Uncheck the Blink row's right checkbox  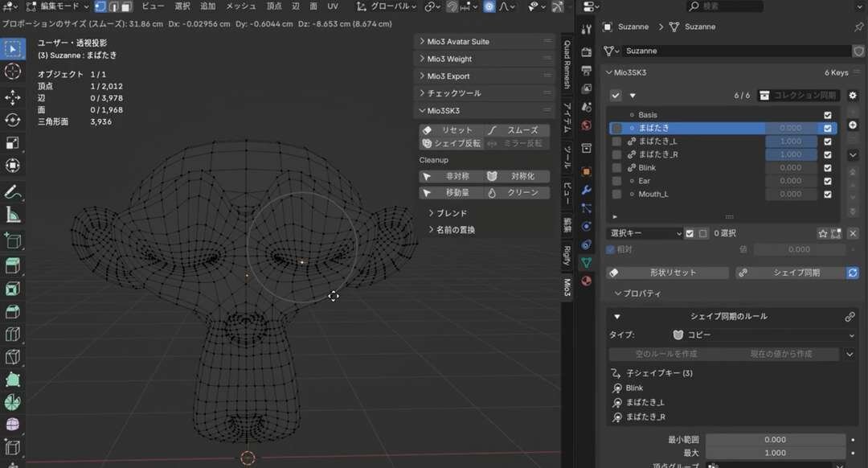pos(828,168)
